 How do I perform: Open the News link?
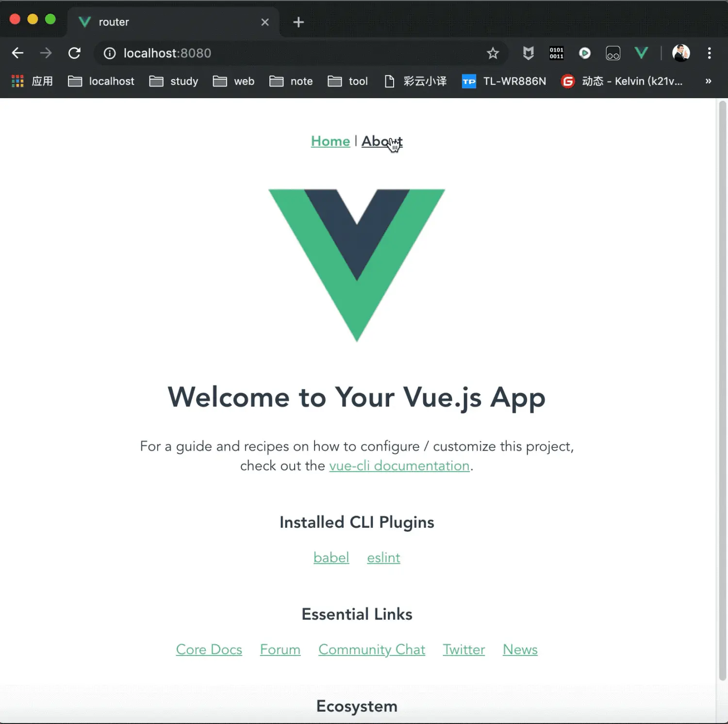(x=520, y=649)
